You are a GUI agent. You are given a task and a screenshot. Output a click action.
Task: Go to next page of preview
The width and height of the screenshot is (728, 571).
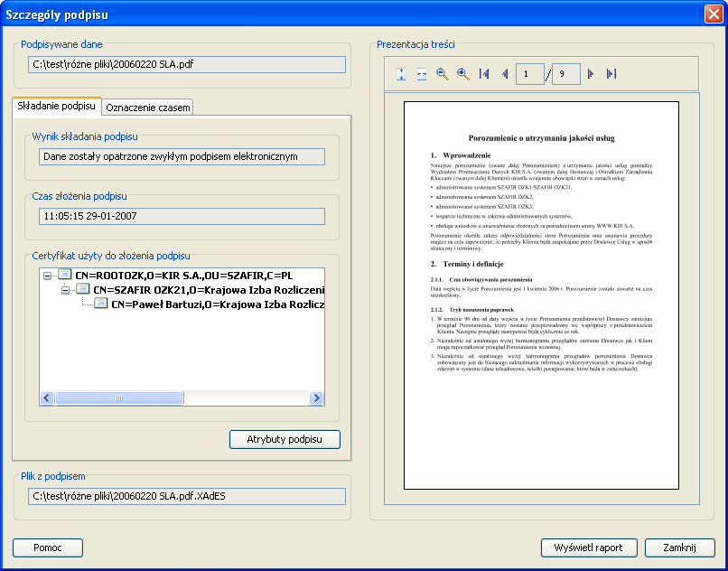[591, 74]
